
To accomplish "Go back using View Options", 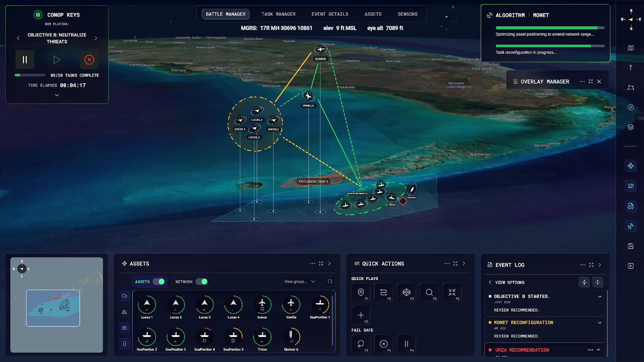I will tap(490, 282).
